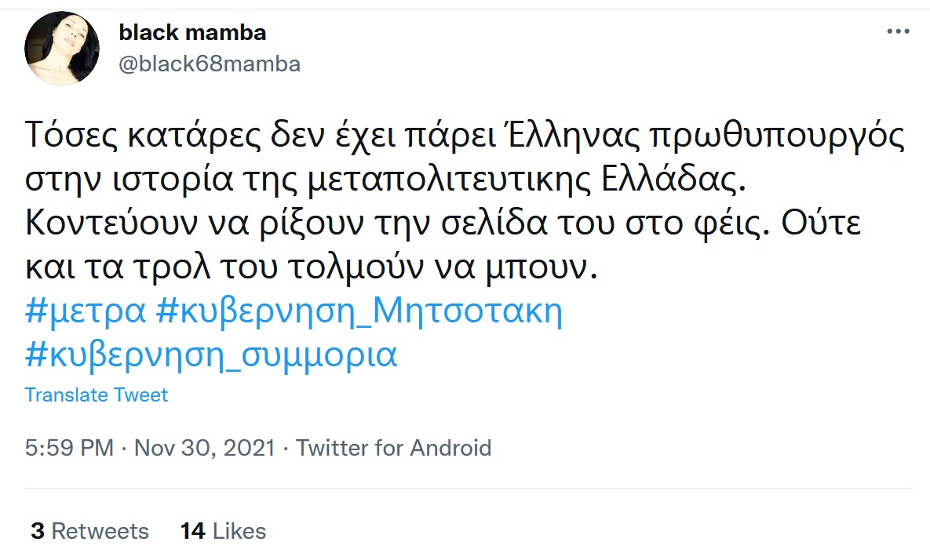Open the Twitter for Android source link
The image size is (930, 560).
coord(393,448)
